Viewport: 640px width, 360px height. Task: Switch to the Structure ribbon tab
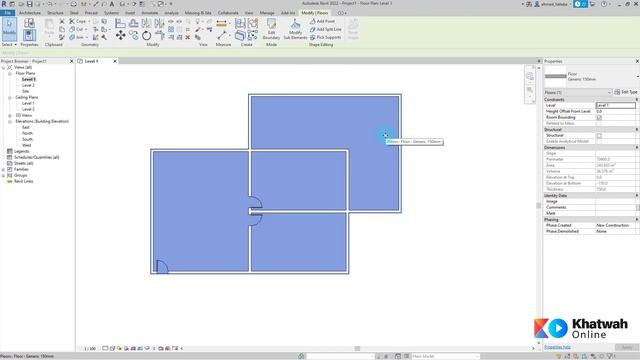click(55, 13)
